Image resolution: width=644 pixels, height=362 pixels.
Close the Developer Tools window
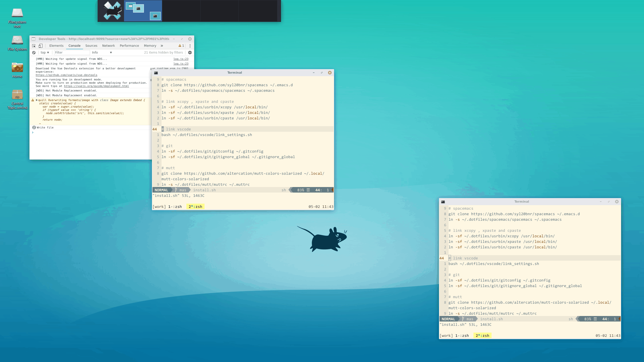pos(190,39)
